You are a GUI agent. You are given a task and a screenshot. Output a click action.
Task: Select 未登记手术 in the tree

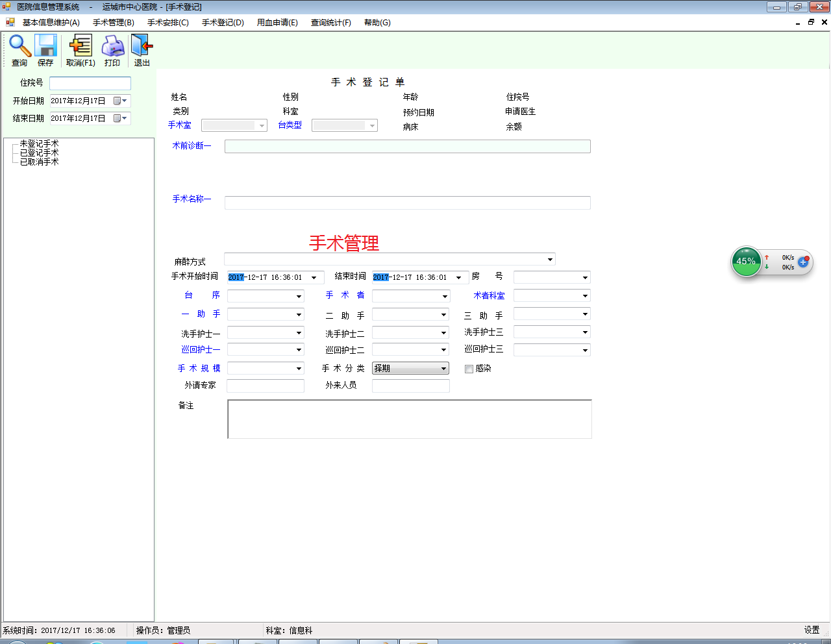pos(39,143)
